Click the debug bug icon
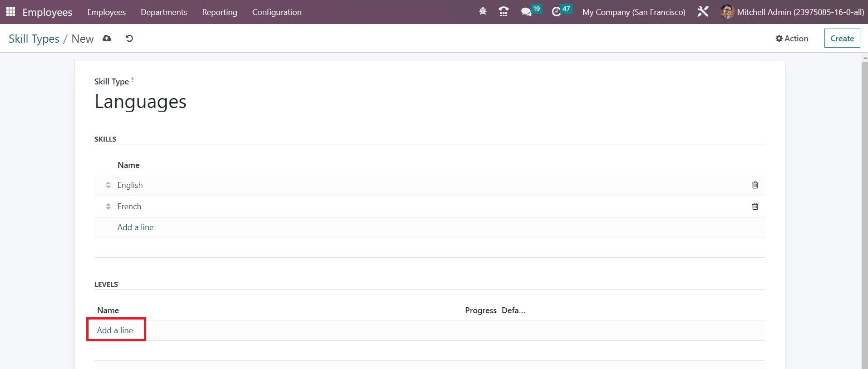The width and height of the screenshot is (868, 369). 483,12
